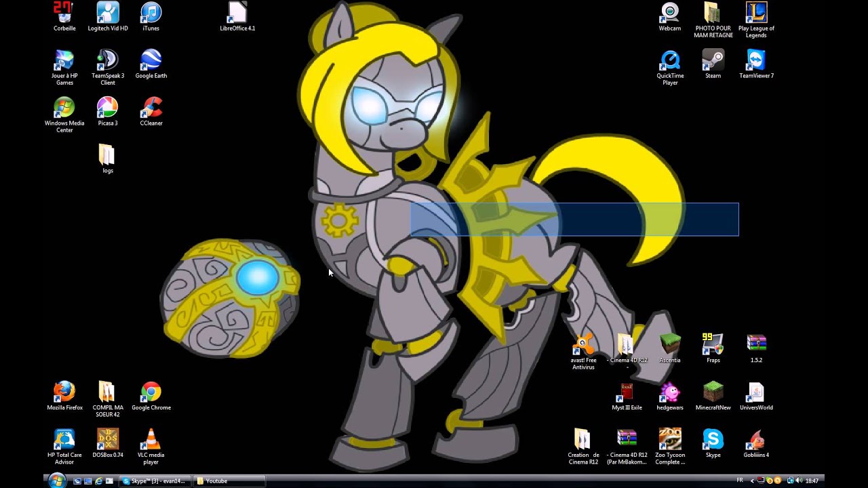Switch to the Youtube folder taskbar button

tap(228, 481)
